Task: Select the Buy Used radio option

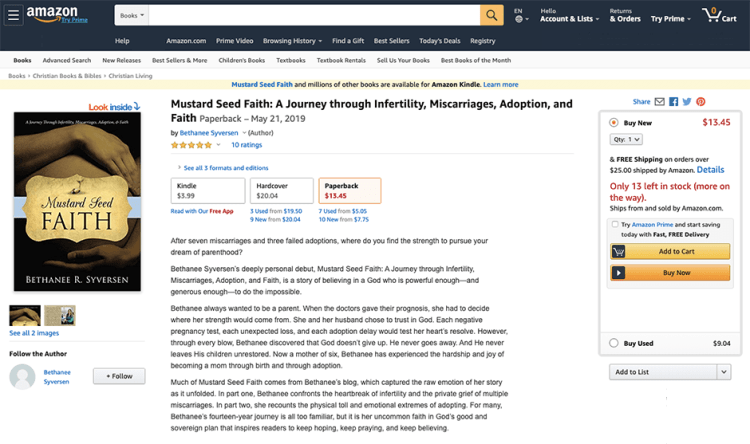Action: (614, 343)
